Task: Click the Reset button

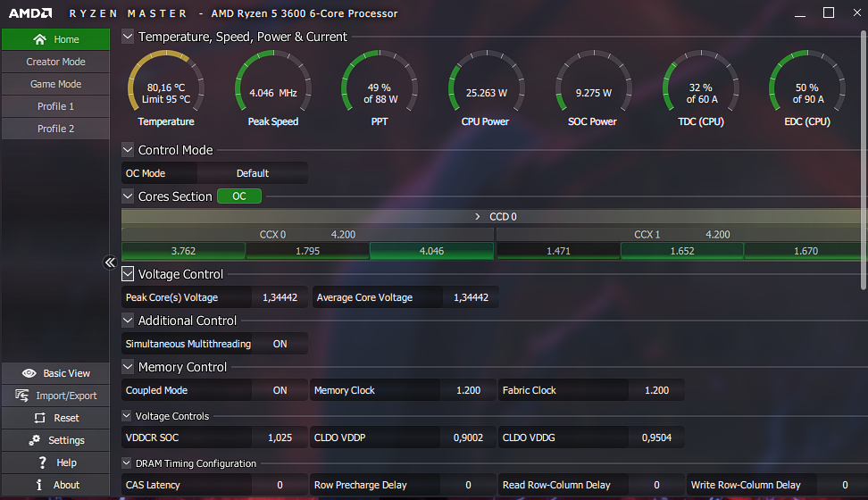Action: click(55, 418)
